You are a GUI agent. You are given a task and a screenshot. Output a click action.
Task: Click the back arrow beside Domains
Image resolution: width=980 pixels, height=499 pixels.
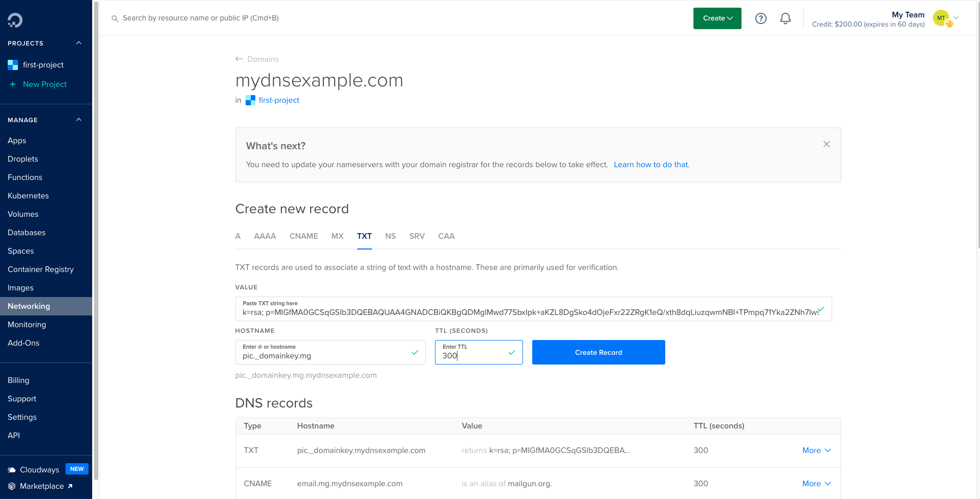pyautogui.click(x=239, y=59)
